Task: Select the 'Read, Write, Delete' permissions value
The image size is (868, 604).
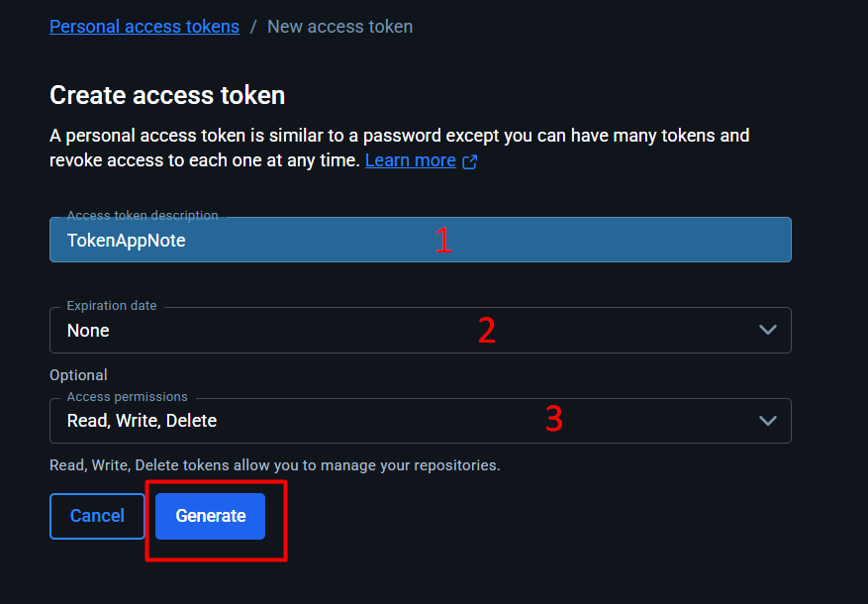Action: pyautogui.click(x=142, y=421)
